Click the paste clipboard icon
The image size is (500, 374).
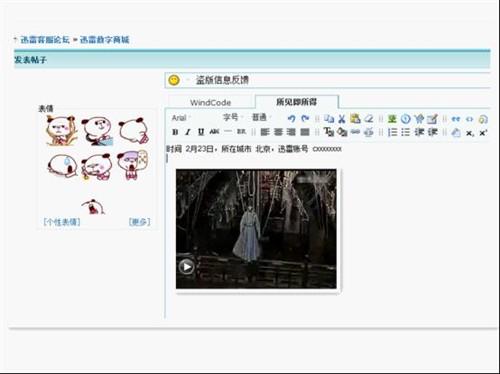(355, 118)
